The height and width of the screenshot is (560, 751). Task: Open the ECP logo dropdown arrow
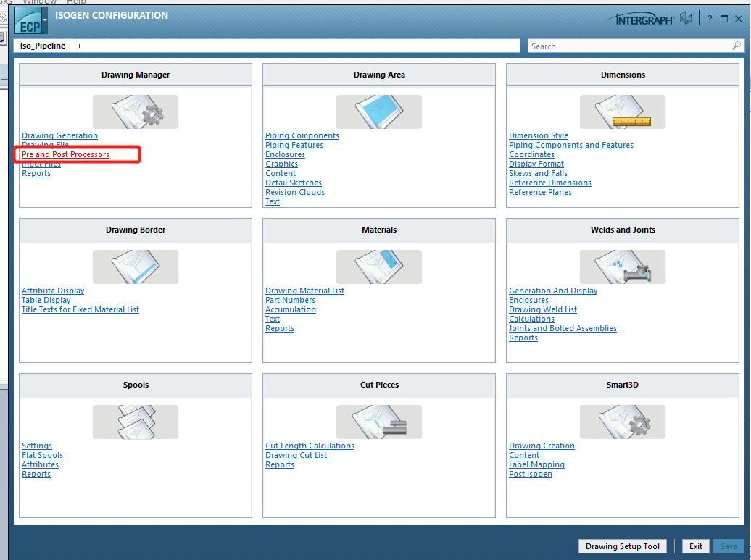(x=45, y=20)
